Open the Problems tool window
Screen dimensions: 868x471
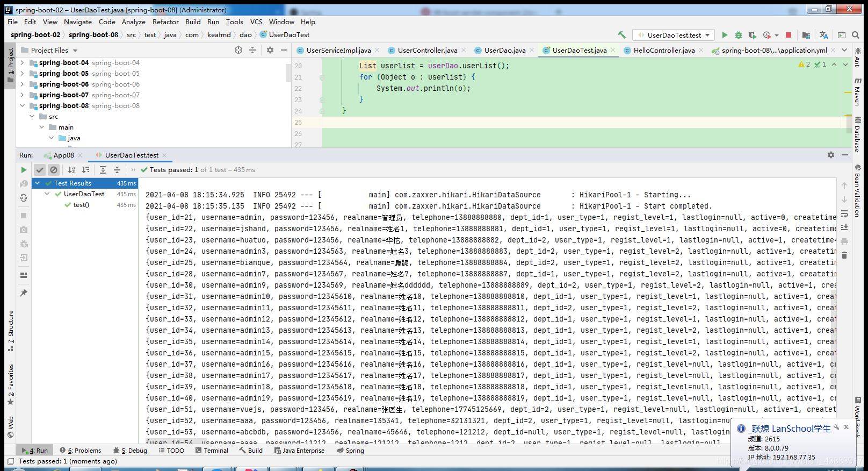tap(81, 451)
